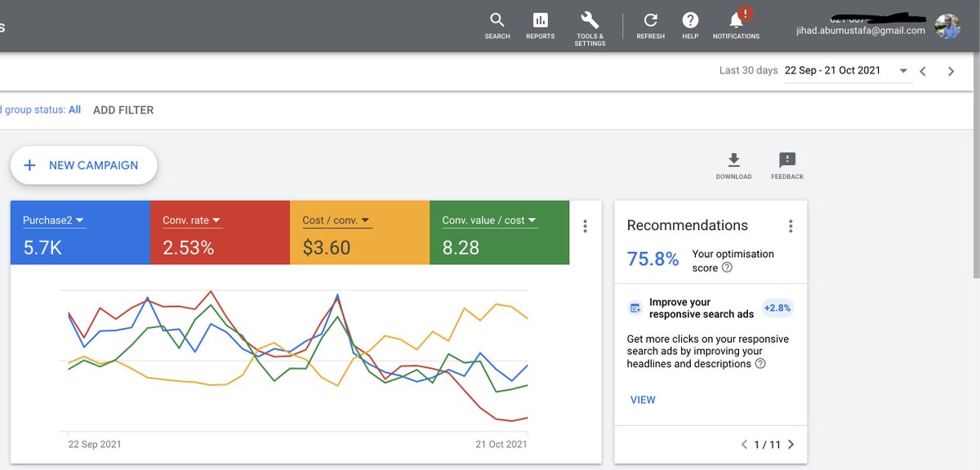The width and height of the screenshot is (980, 470).
Task: Click the Refresh icon
Action: pyautogui.click(x=650, y=20)
